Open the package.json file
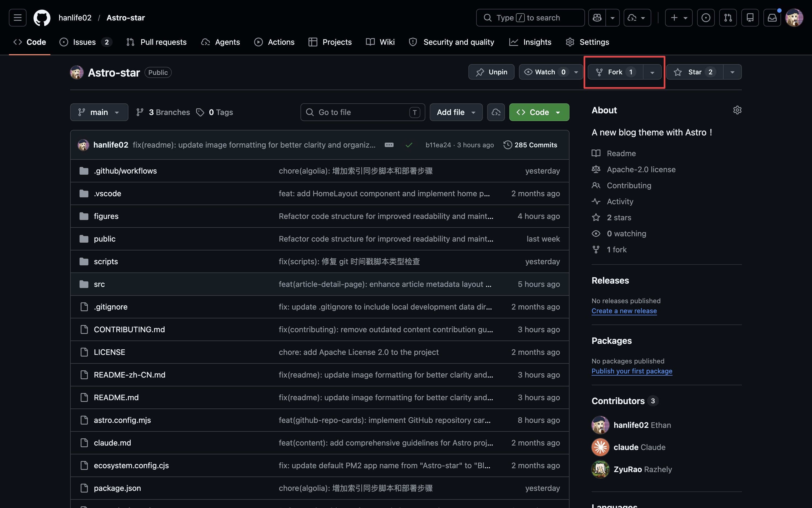This screenshot has height=508, width=812. [x=117, y=488]
